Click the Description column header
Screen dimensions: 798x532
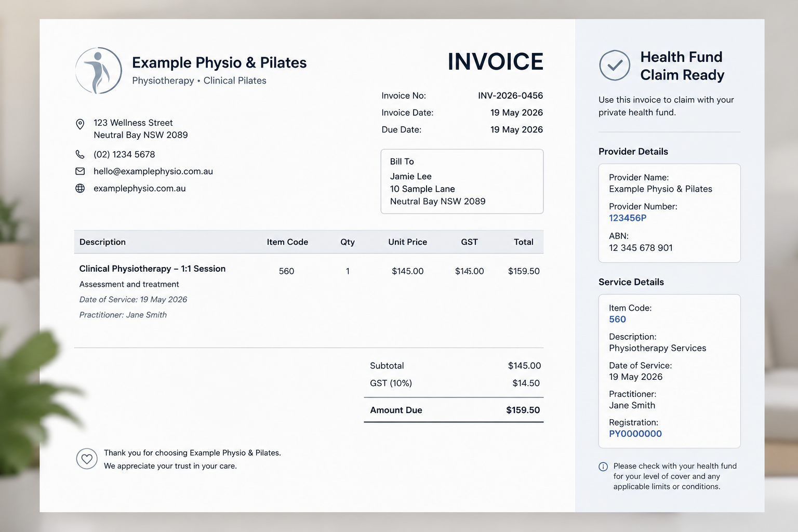[x=102, y=242]
